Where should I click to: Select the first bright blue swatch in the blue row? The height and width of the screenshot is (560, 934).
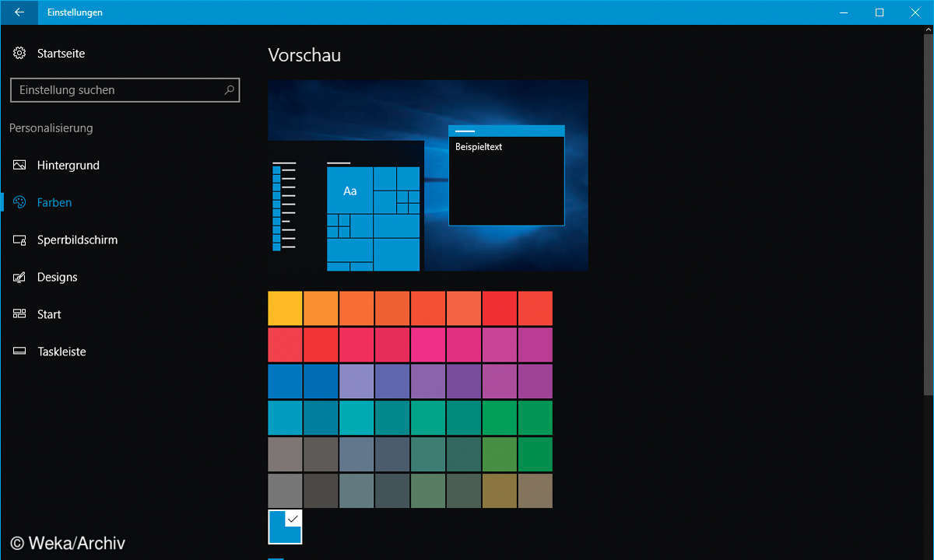coord(285,381)
